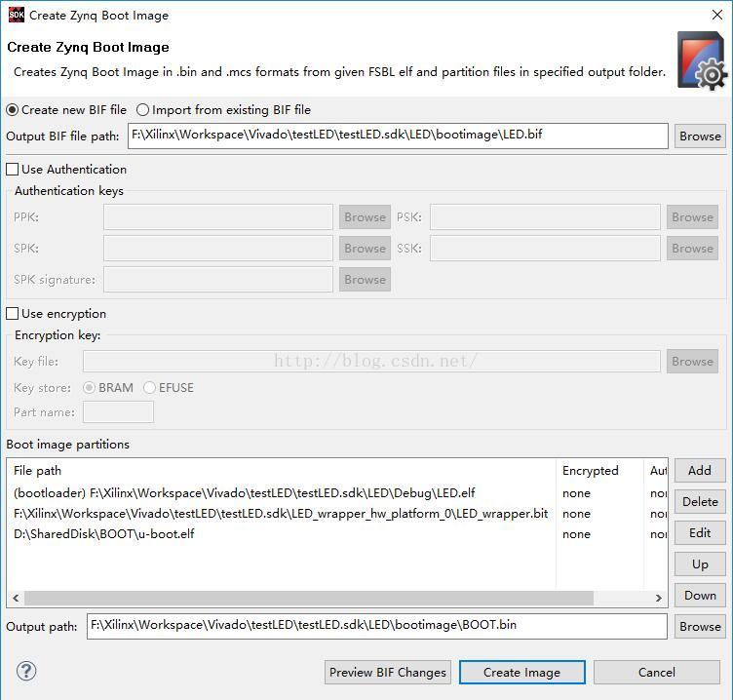Image resolution: width=733 pixels, height=700 pixels.
Task: Click the Create Image button
Action: point(521,672)
